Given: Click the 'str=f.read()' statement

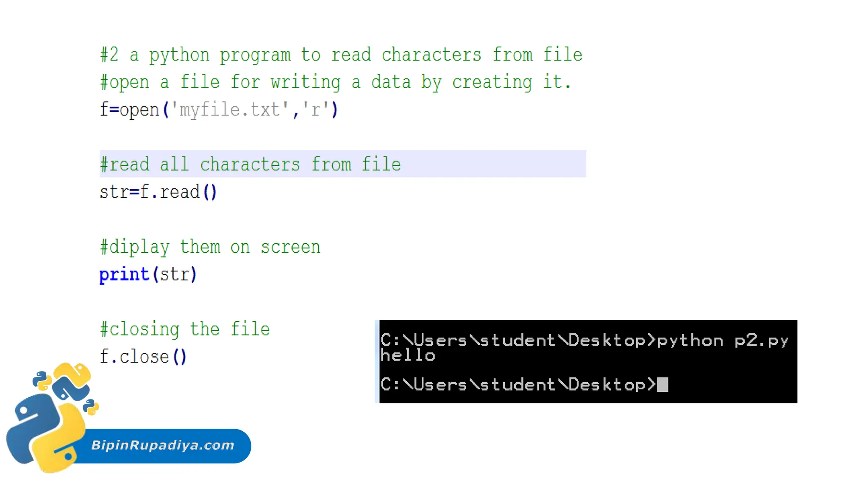Looking at the screenshot, I should coord(158,192).
